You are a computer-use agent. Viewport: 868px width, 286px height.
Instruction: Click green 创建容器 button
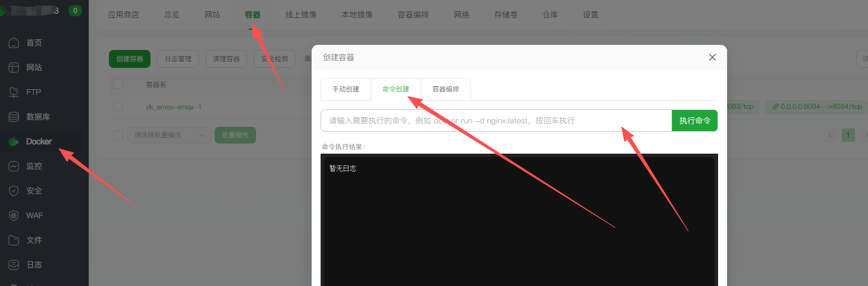pyautogui.click(x=130, y=59)
